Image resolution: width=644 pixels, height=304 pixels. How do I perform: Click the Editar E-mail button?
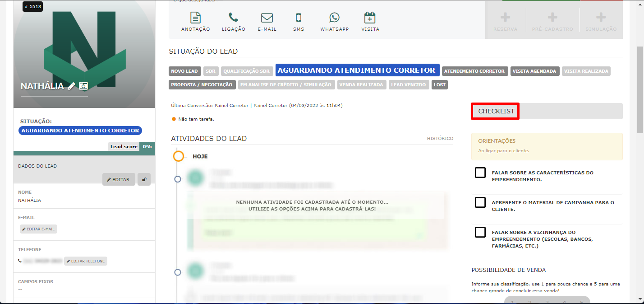tap(38, 229)
